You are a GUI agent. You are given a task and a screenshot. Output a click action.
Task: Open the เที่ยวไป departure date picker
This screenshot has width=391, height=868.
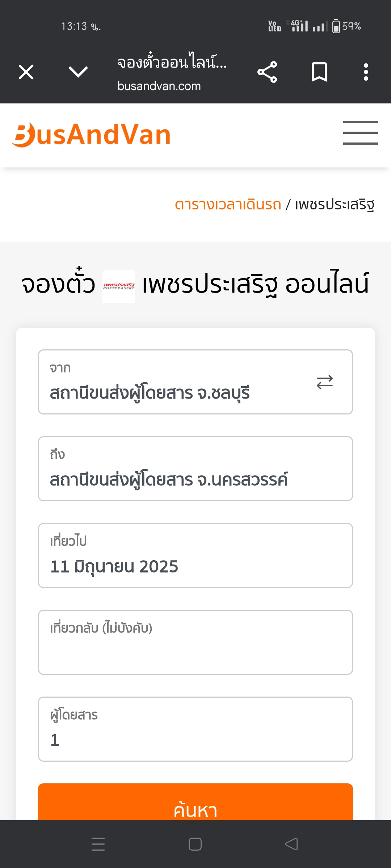pos(195,556)
